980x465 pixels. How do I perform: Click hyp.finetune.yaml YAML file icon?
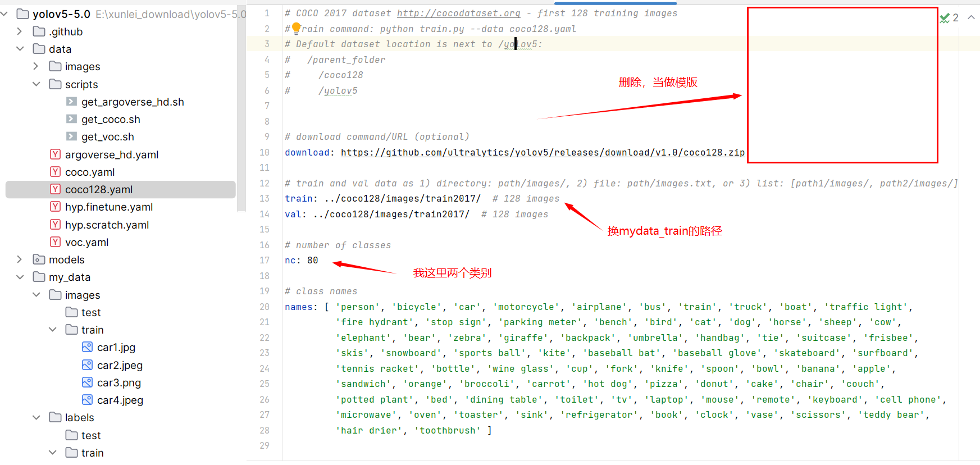(x=55, y=207)
